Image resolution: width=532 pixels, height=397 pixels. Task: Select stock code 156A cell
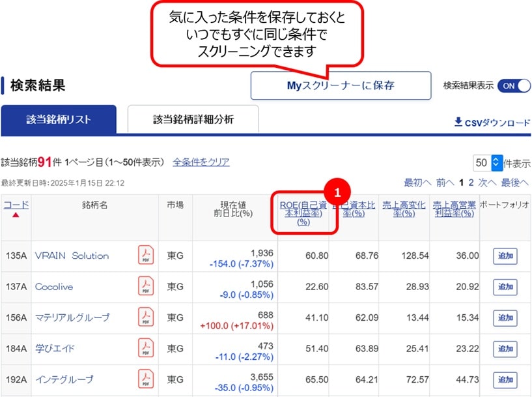point(16,317)
